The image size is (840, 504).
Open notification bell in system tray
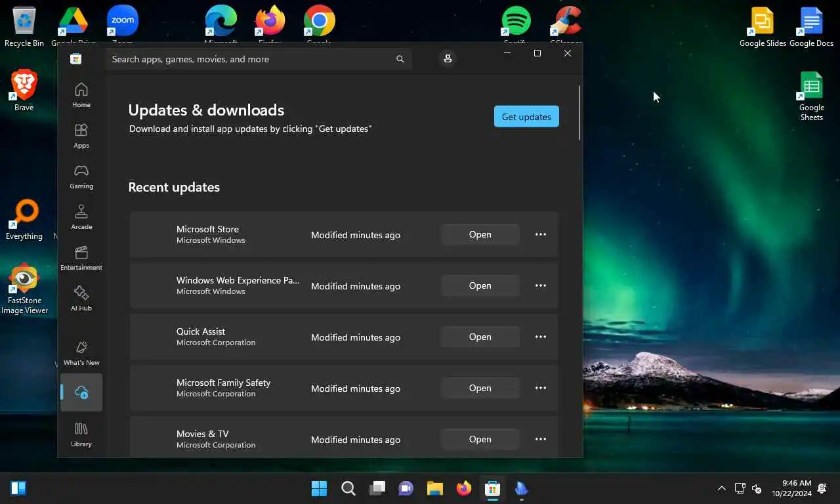click(x=823, y=488)
